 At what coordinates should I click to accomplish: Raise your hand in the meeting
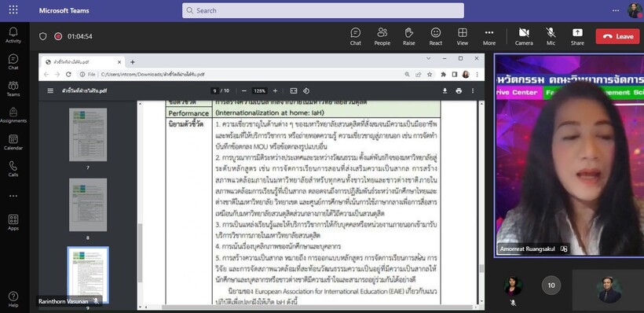pyautogui.click(x=408, y=36)
